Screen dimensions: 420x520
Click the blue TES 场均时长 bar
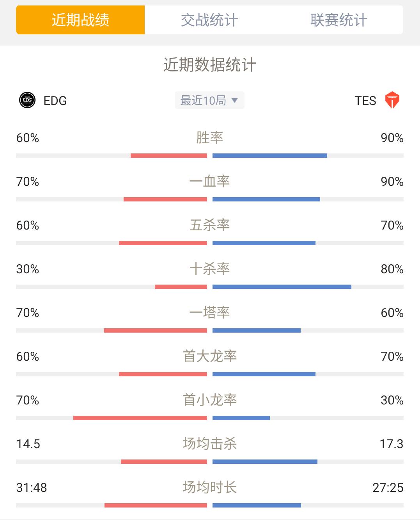pos(257,506)
